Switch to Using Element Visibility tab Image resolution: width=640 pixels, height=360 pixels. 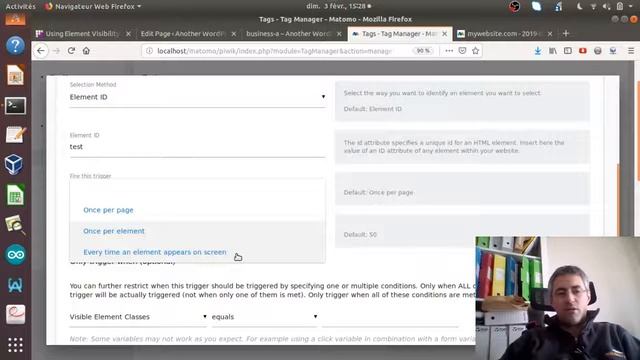tap(82, 34)
